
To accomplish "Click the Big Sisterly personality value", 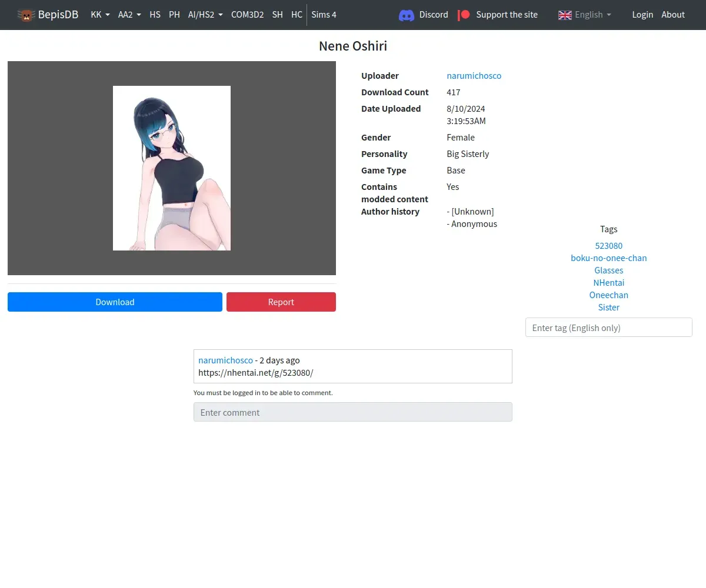I will pos(468,154).
